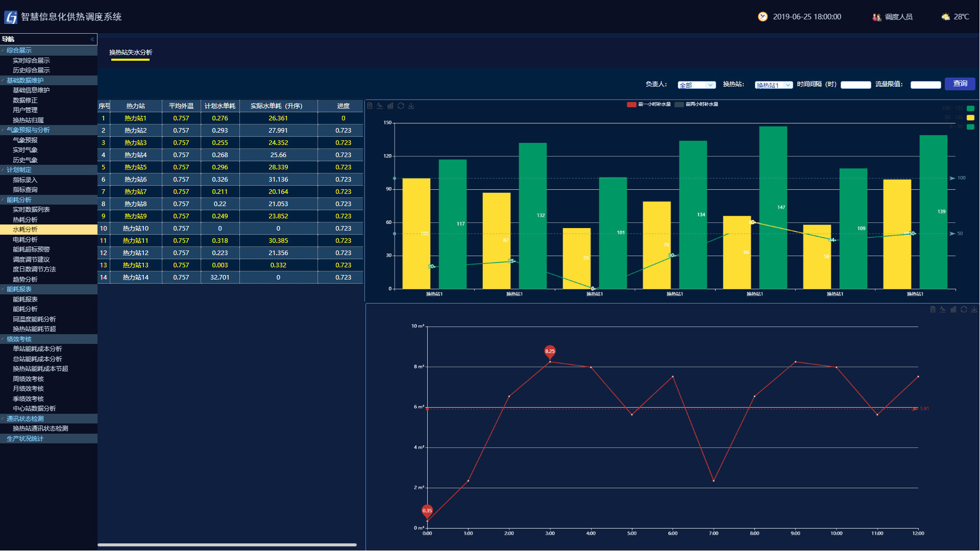980x551 pixels.
Task: Switch top chart to bar chart type
Action: tap(390, 106)
